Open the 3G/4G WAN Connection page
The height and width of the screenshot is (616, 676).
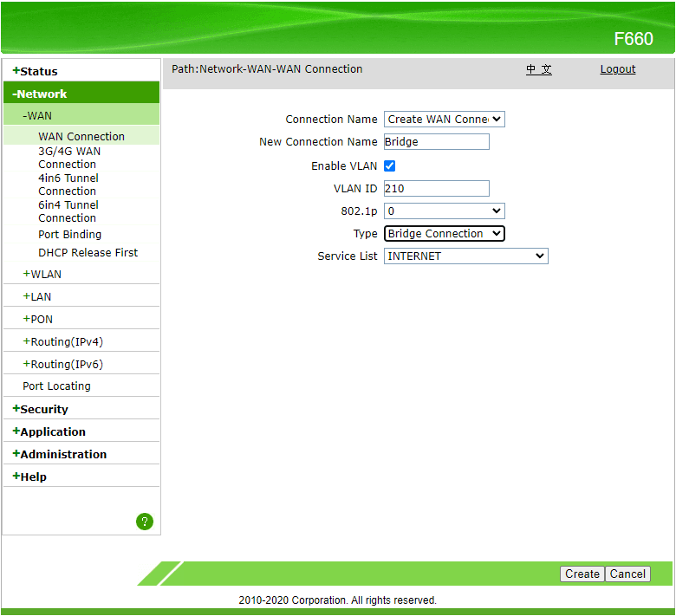coord(68,158)
